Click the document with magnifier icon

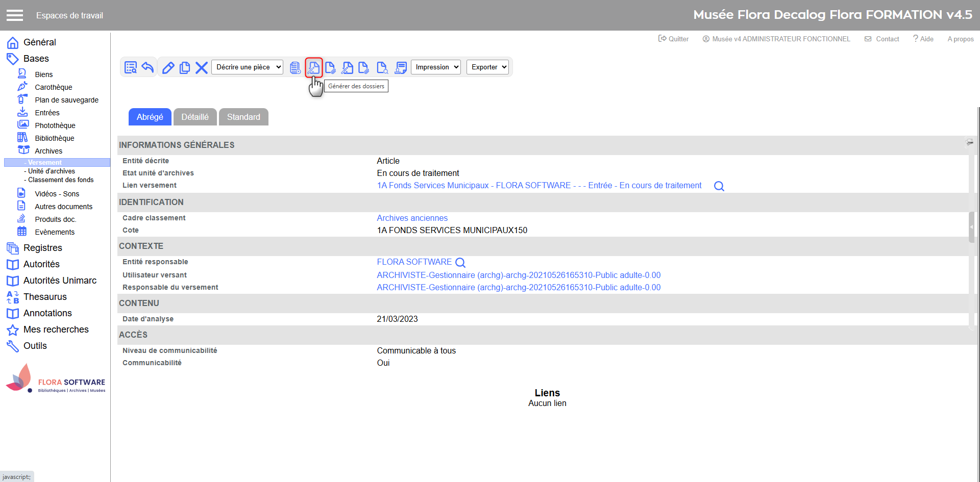click(x=382, y=67)
